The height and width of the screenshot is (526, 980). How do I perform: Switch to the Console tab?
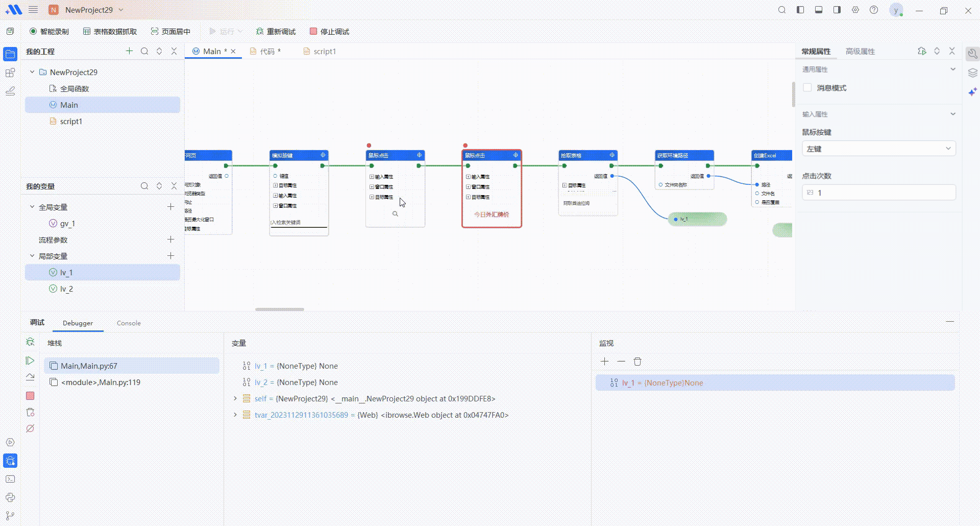pos(129,323)
